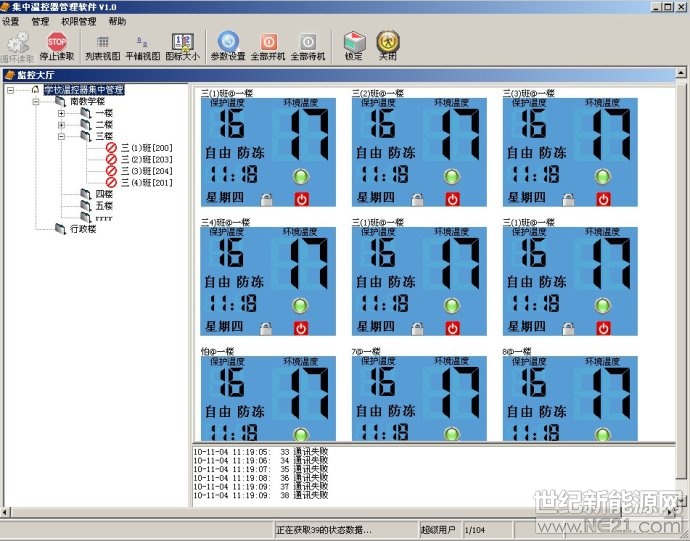Image resolution: width=690 pixels, height=541 pixels.
Task: Click the 图标大小 icon size button
Action: (x=182, y=42)
